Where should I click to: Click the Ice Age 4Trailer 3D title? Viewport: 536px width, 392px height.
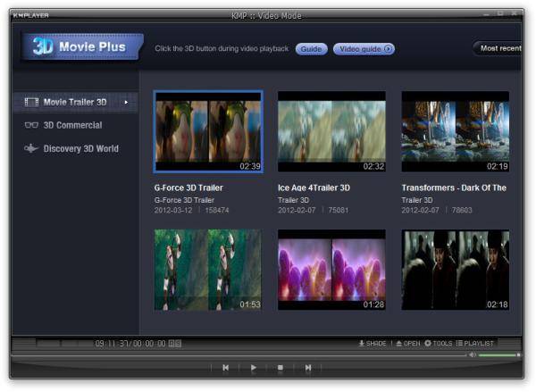click(x=314, y=188)
